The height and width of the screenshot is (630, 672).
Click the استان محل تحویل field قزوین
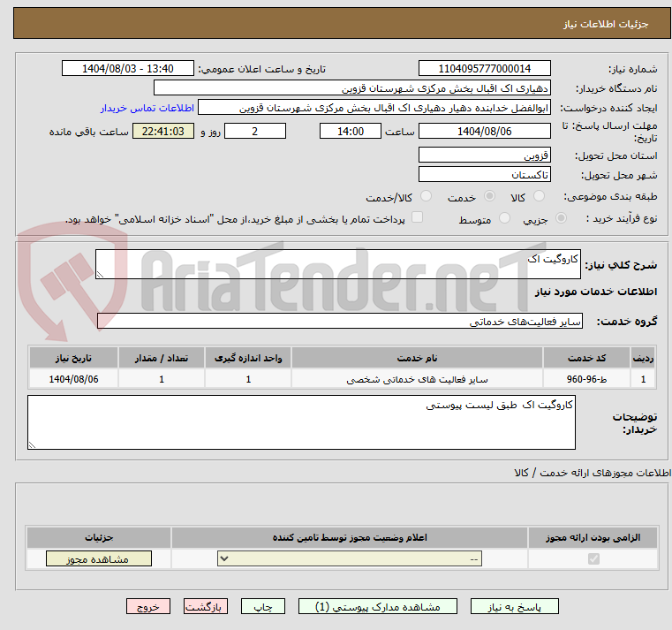tap(484, 155)
